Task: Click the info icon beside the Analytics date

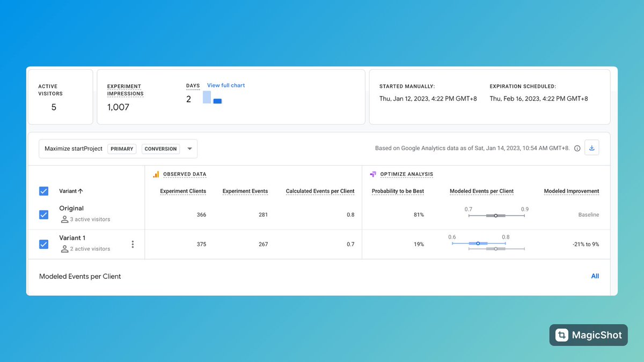Action: tap(577, 149)
